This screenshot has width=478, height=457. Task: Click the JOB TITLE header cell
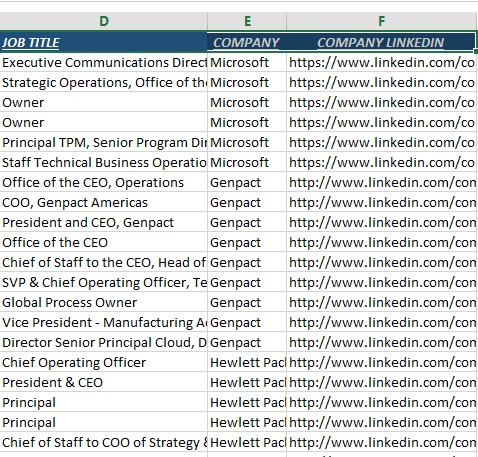coord(103,42)
